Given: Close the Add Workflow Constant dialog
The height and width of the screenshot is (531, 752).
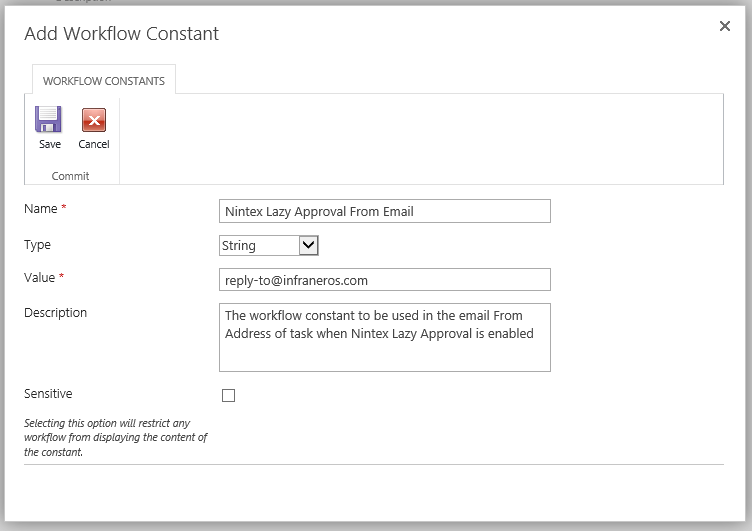Looking at the screenshot, I should [725, 26].
